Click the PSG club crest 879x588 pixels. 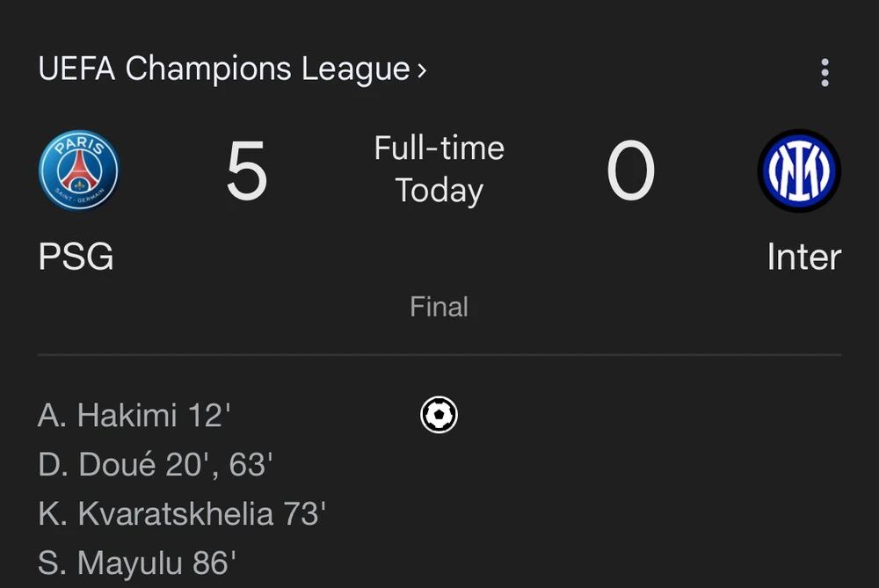coord(78,171)
